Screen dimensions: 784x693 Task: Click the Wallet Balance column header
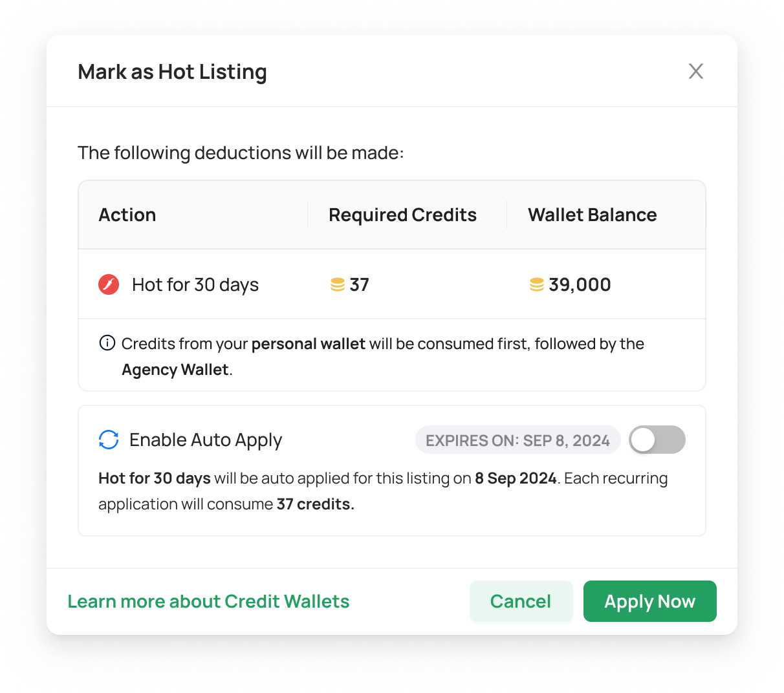(593, 215)
